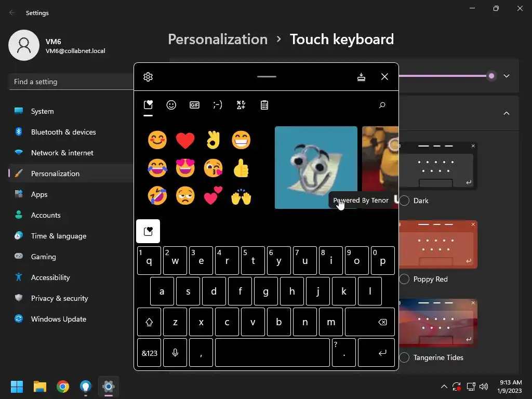Open the Kaomoji tab
The height and width of the screenshot is (399, 532).
click(x=218, y=105)
